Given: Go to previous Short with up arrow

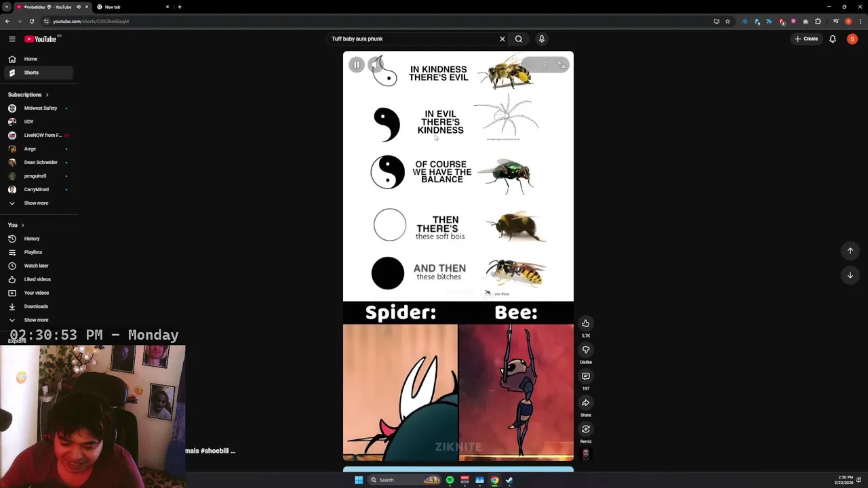Looking at the screenshot, I should tap(850, 251).
